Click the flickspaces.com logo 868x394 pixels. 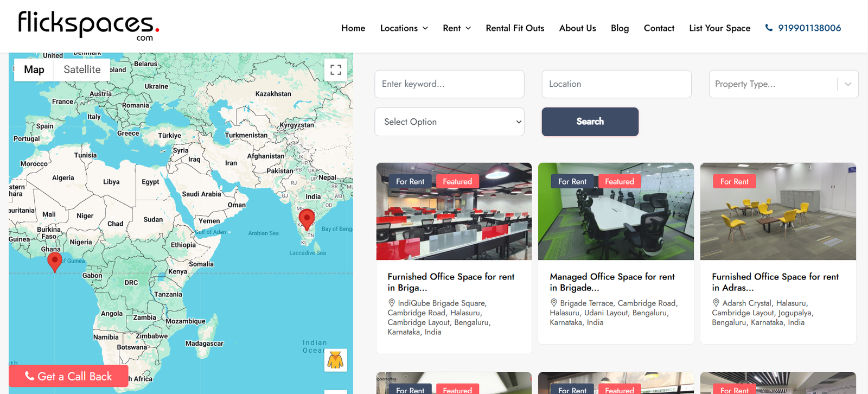88,26
